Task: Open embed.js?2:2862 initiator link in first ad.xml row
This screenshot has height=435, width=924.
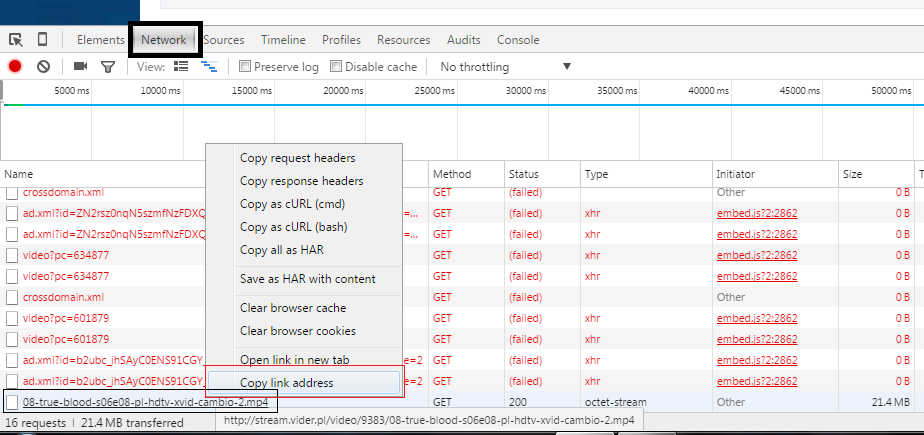Action: pos(757,213)
